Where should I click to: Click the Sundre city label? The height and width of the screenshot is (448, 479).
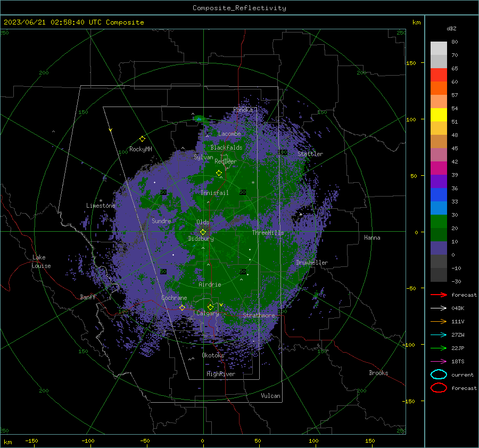[161, 221]
